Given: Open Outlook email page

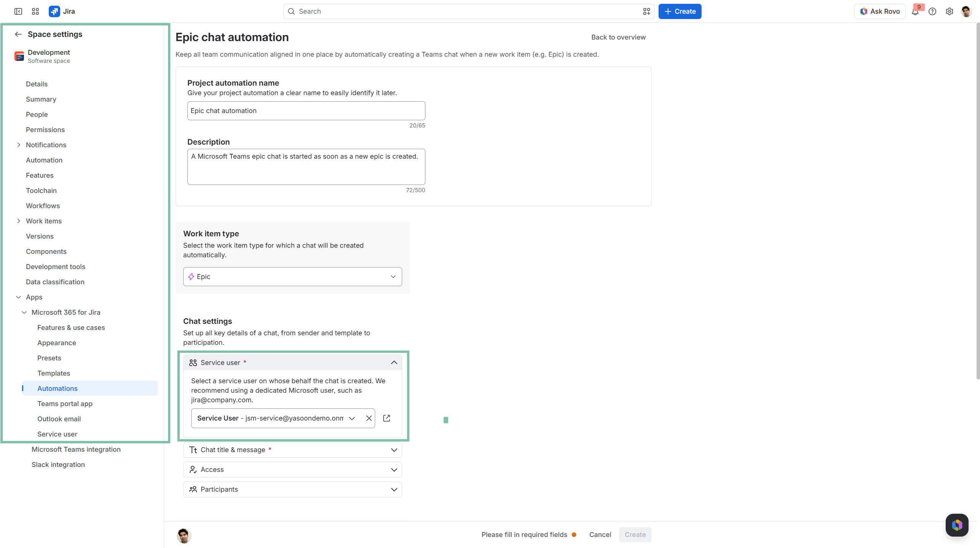Looking at the screenshot, I should 59,419.
